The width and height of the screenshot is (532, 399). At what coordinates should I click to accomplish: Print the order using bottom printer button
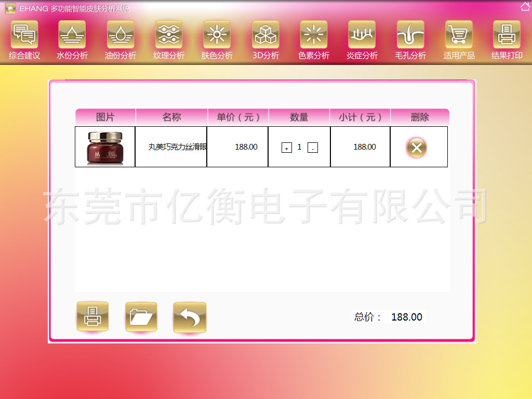(92, 316)
